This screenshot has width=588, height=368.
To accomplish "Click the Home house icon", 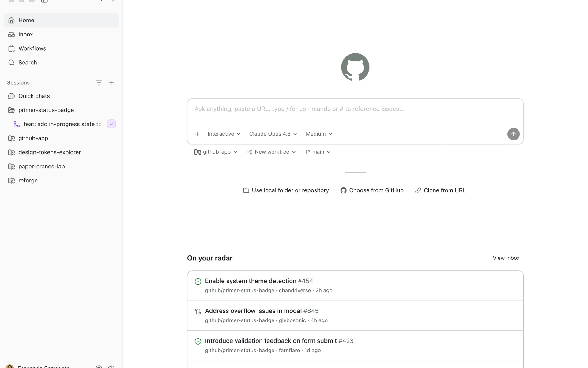I will coord(11,20).
